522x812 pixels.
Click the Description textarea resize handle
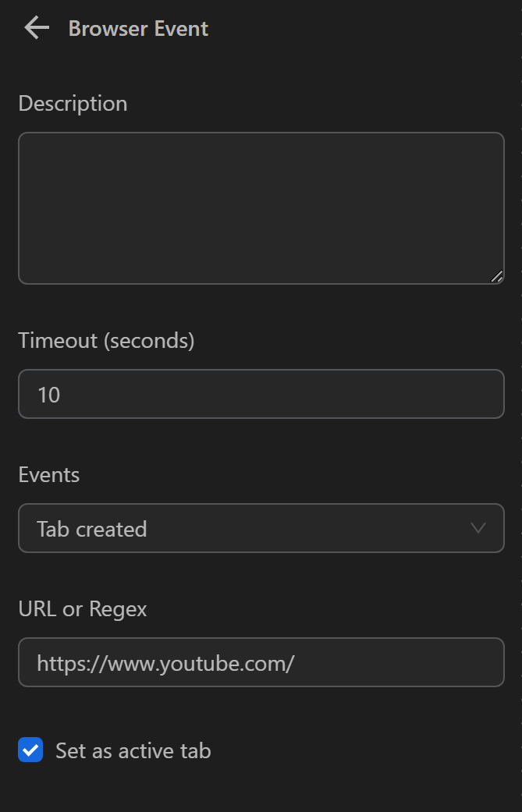click(497, 276)
